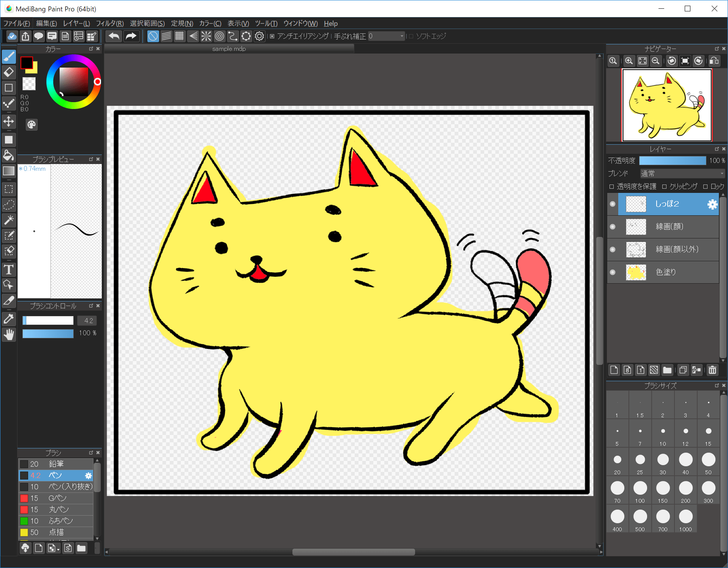Open the フィルタ menu
This screenshot has width=728, height=568.
point(109,23)
